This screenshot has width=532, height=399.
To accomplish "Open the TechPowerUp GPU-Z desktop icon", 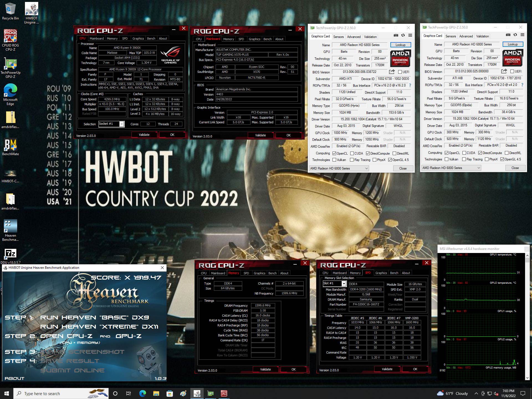I will [11, 68].
